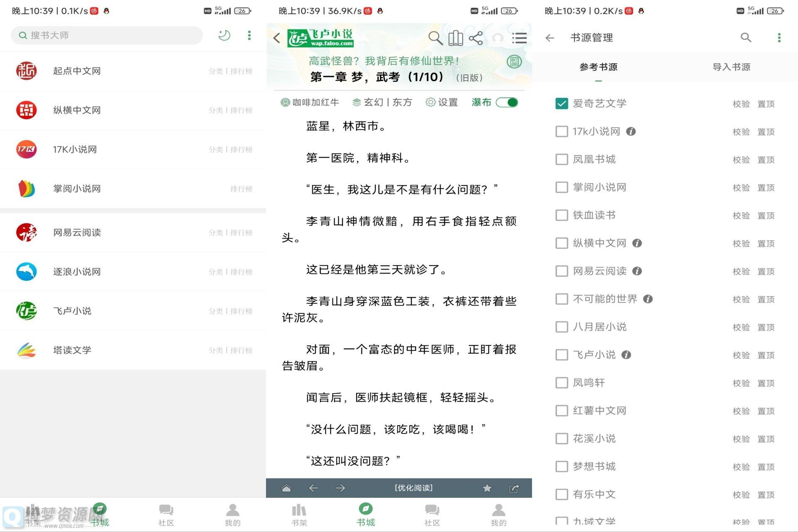The image size is (798, 532).
Task: Open the bookshelf icon in reader header
Action: 456,38
